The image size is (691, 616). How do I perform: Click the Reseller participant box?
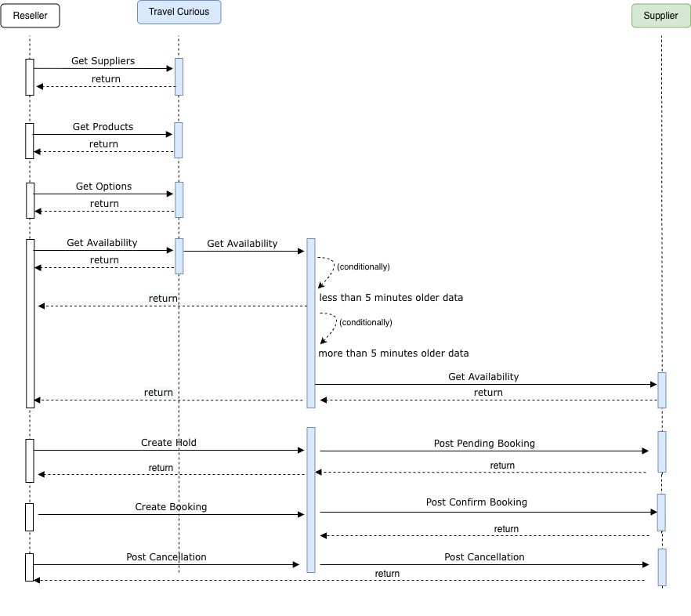(x=30, y=16)
